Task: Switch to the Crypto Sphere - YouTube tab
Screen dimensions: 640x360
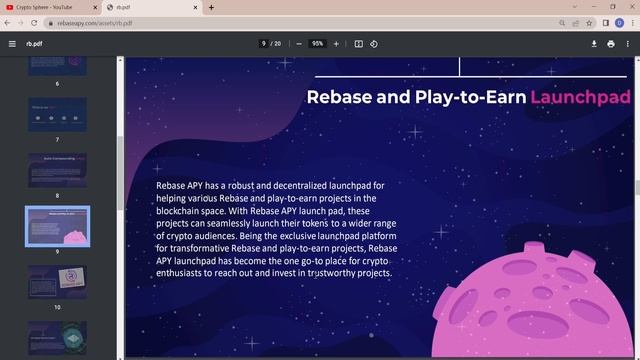Action: 50,7
